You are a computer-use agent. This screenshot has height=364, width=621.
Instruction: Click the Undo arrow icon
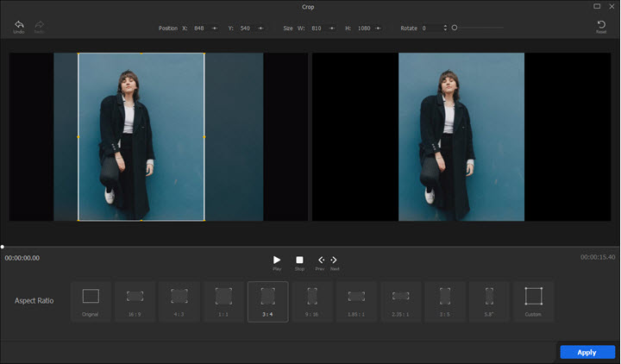click(x=19, y=24)
